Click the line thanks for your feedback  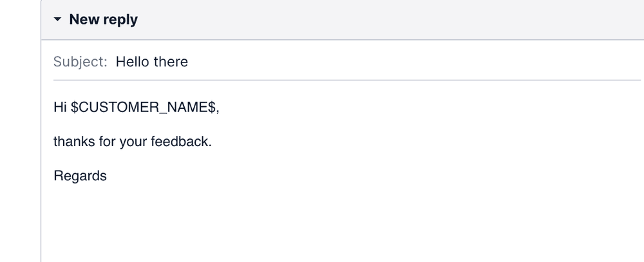coord(132,142)
